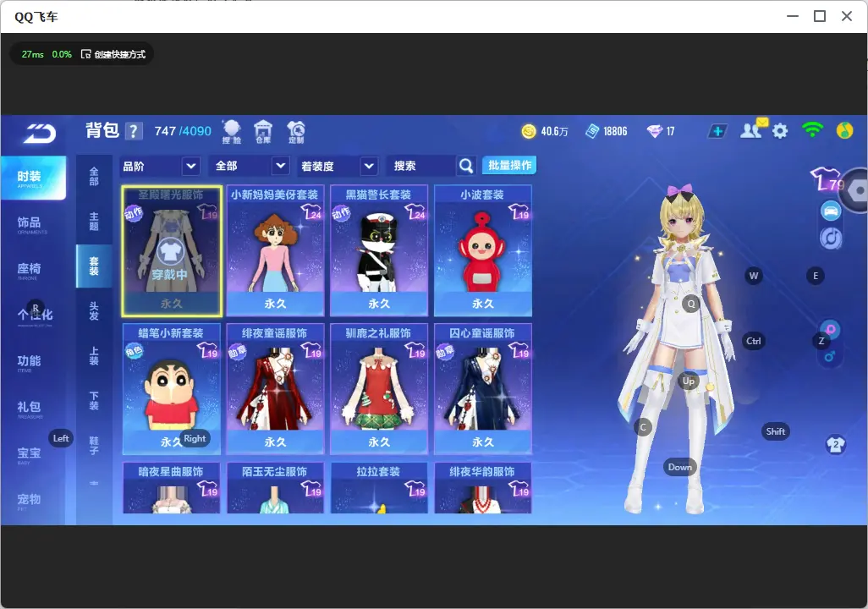868x609 pixels.
Task: Open the 时装 apparel tab
Action: point(33,178)
